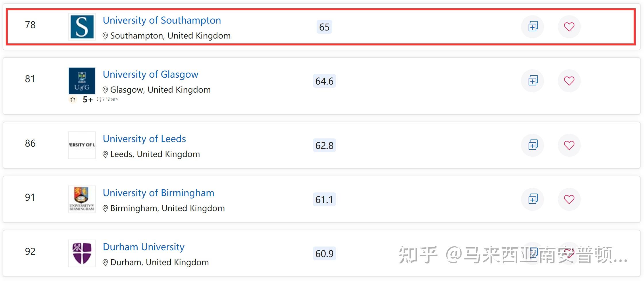Add University of Birmingham to compare
Viewport: 644px width, 281px height.
[532, 199]
